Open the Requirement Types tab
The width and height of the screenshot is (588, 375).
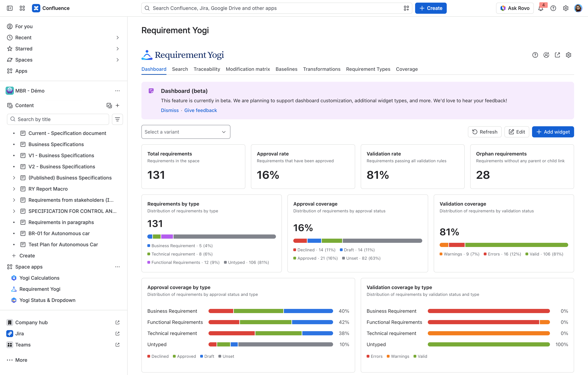click(368, 69)
